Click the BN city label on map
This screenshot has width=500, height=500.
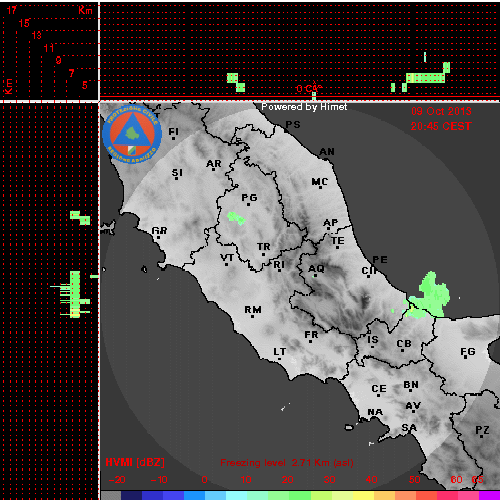click(411, 385)
